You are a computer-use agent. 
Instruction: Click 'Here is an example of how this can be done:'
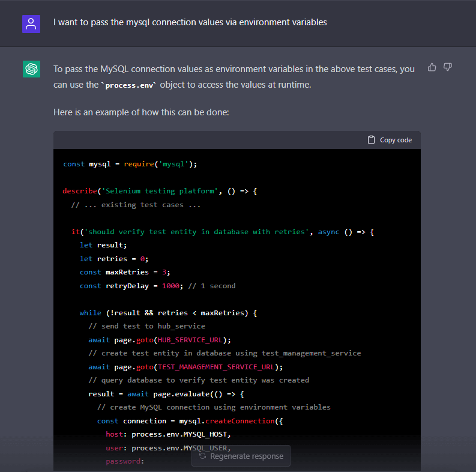click(141, 112)
